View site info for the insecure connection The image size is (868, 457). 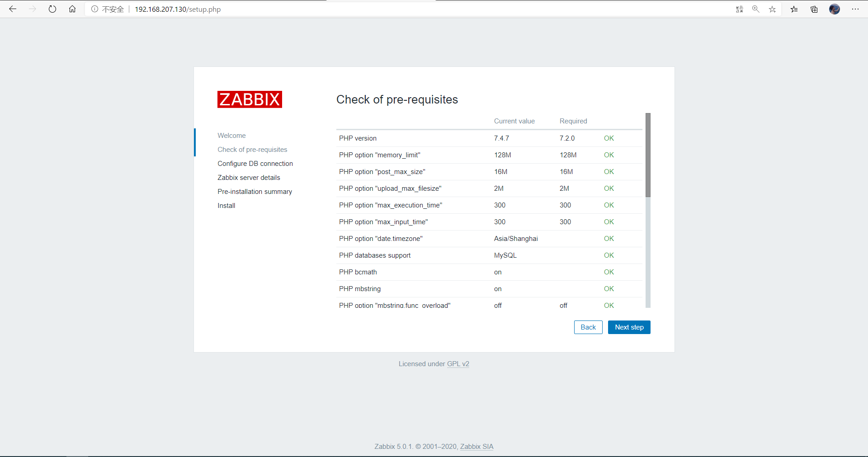tap(108, 9)
